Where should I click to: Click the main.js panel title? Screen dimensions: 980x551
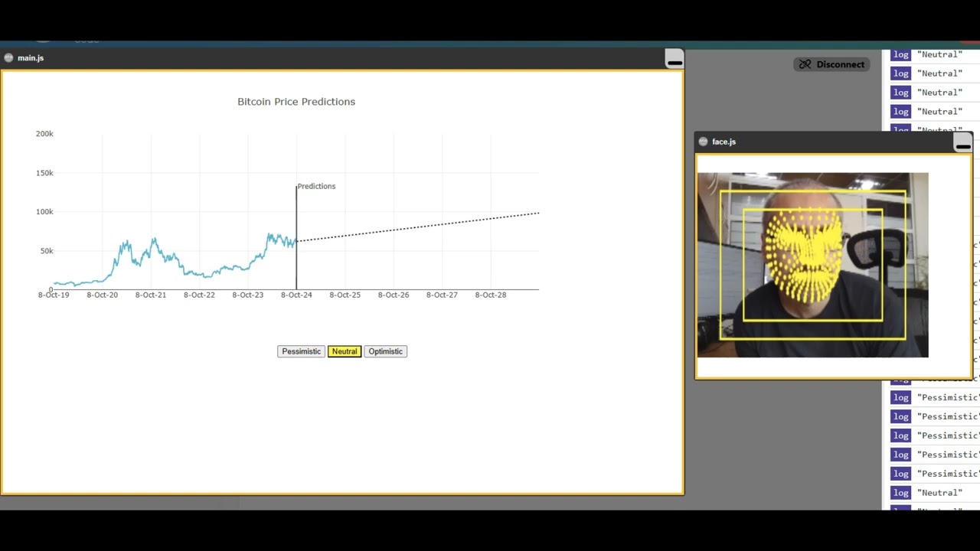(31, 58)
